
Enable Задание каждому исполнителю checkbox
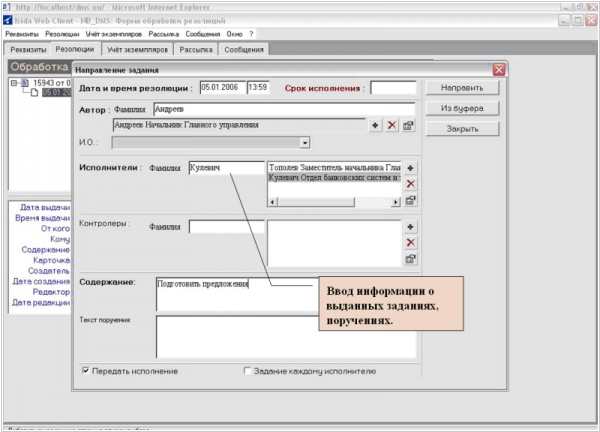click(248, 371)
